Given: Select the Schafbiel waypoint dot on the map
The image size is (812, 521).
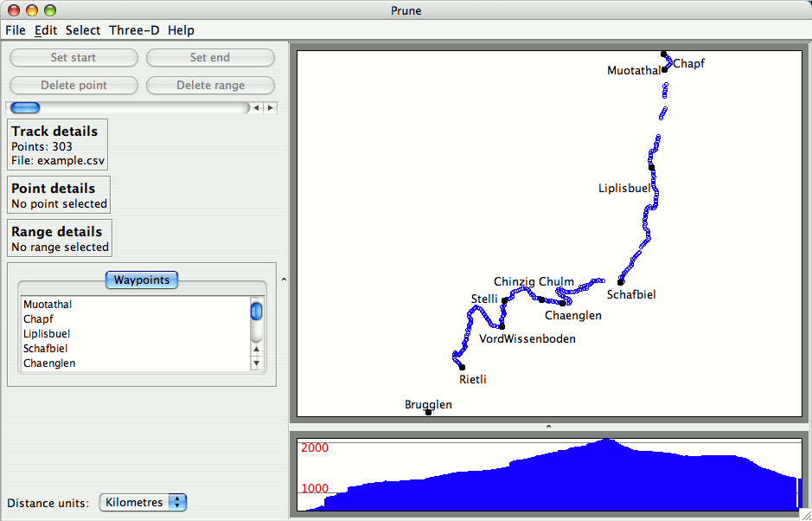Looking at the screenshot, I should coord(621,282).
